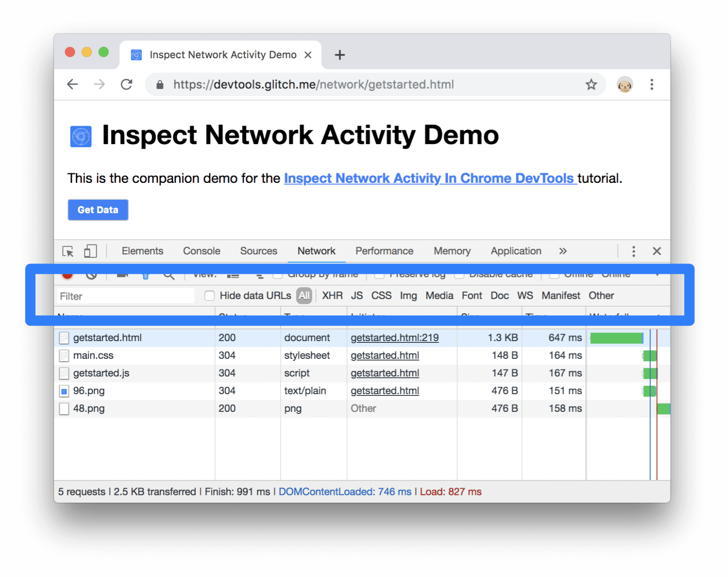Focus the Filter text box

pyautogui.click(x=125, y=296)
